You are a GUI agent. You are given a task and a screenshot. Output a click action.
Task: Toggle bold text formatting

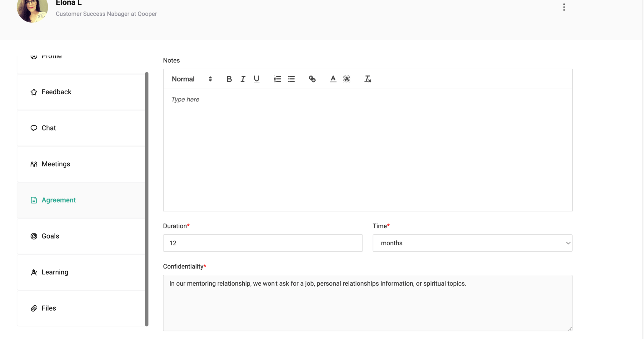(229, 79)
